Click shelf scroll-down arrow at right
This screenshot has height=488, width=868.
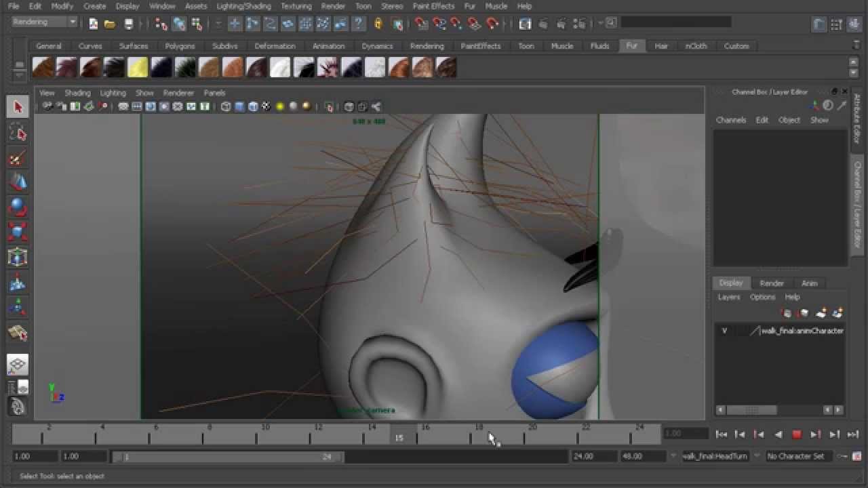[854, 73]
